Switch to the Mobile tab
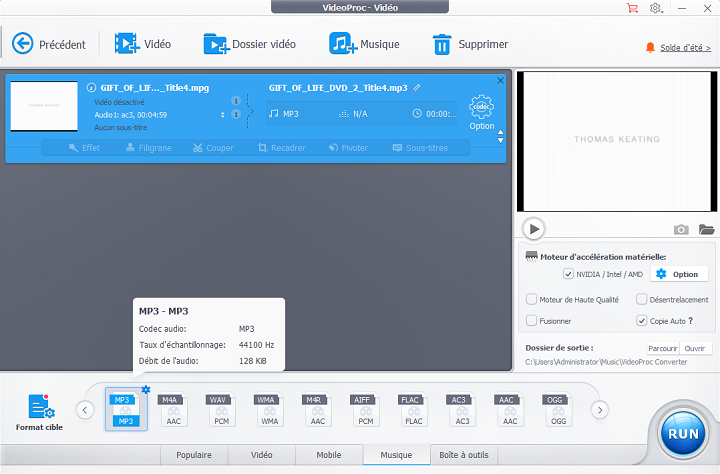Screen dimensions: 720x474 [x=329, y=455]
